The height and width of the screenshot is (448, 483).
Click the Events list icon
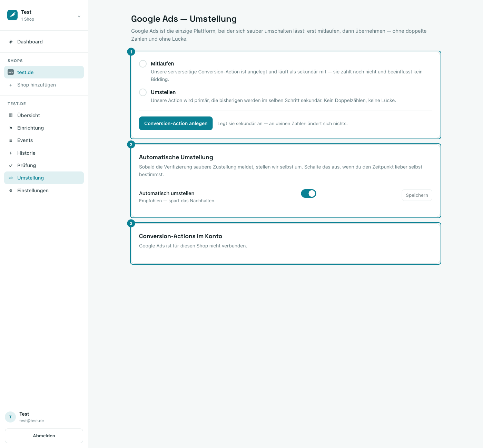tap(11, 140)
